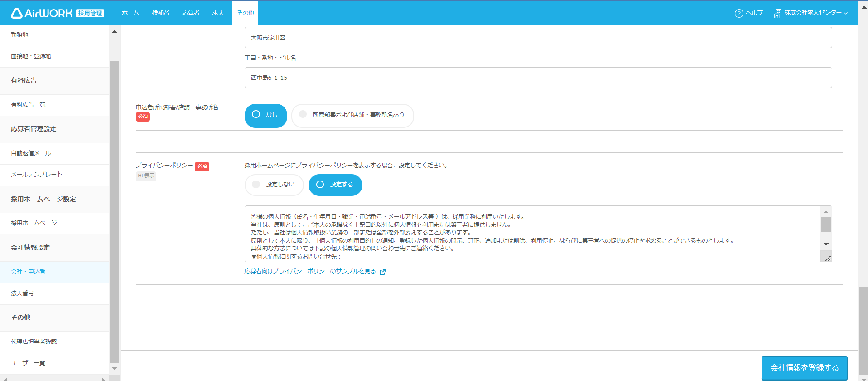Click the sidebar scroll down arrow
Viewport: 868px width, 381px height.
tap(114, 369)
